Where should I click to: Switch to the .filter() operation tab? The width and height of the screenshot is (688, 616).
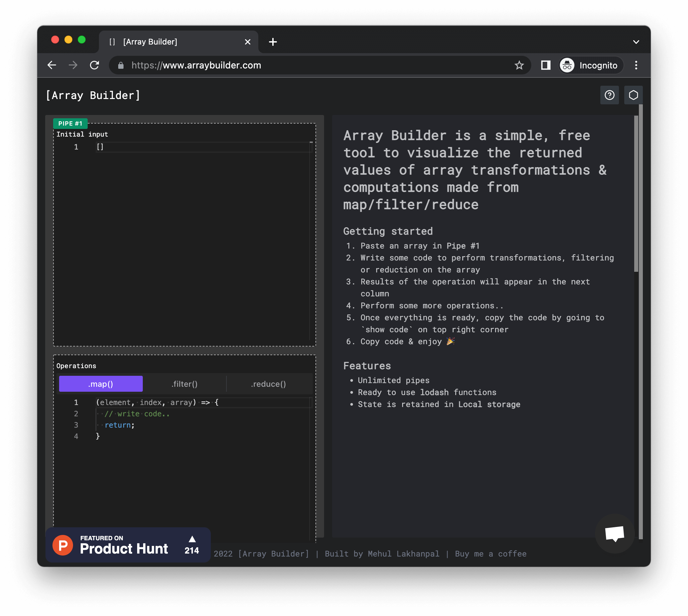pyautogui.click(x=184, y=384)
